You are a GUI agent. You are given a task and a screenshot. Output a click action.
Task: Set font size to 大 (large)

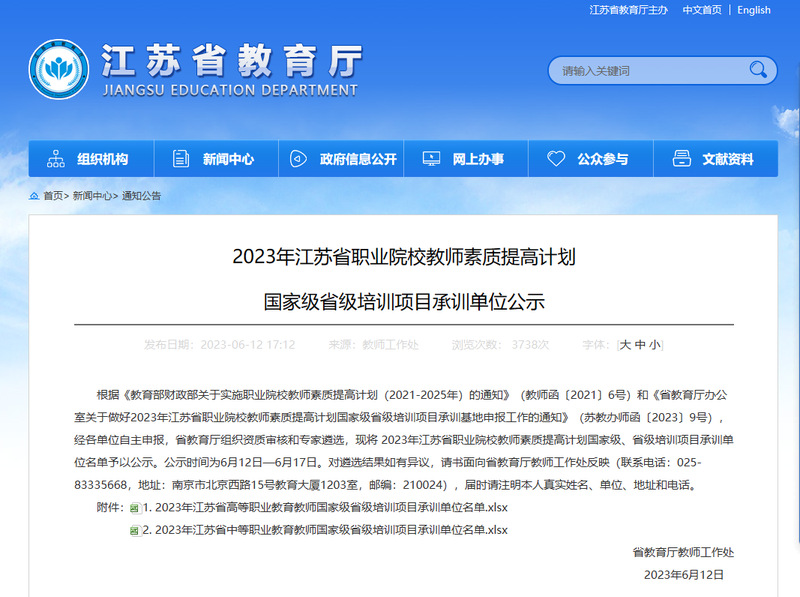[x=625, y=345]
